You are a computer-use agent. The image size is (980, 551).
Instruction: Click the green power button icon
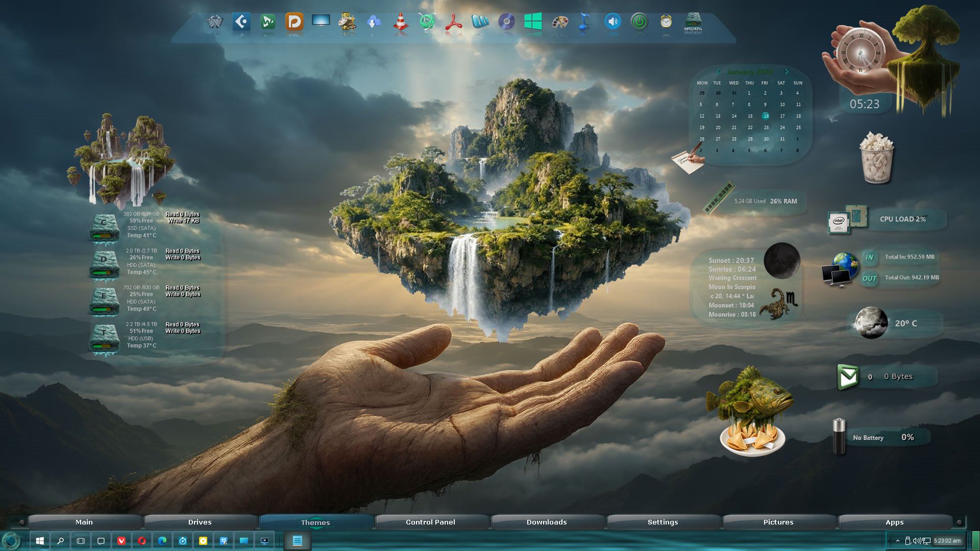[639, 22]
